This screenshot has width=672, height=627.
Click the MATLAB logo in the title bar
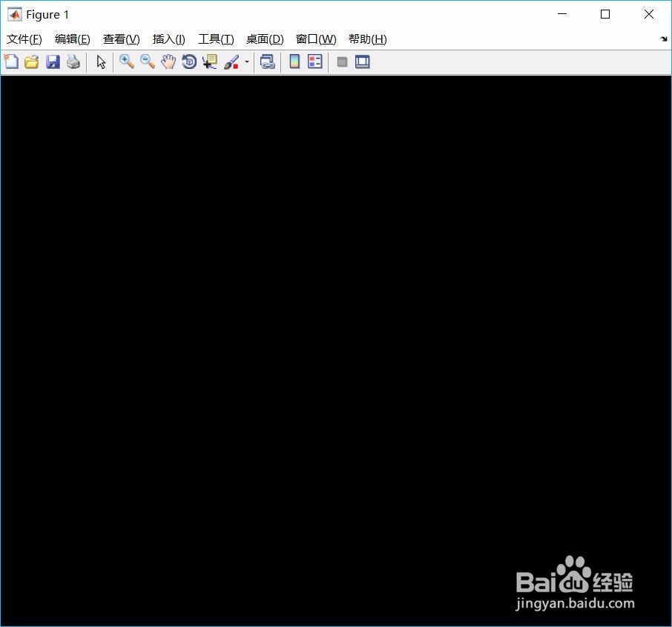[x=15, y=15]
